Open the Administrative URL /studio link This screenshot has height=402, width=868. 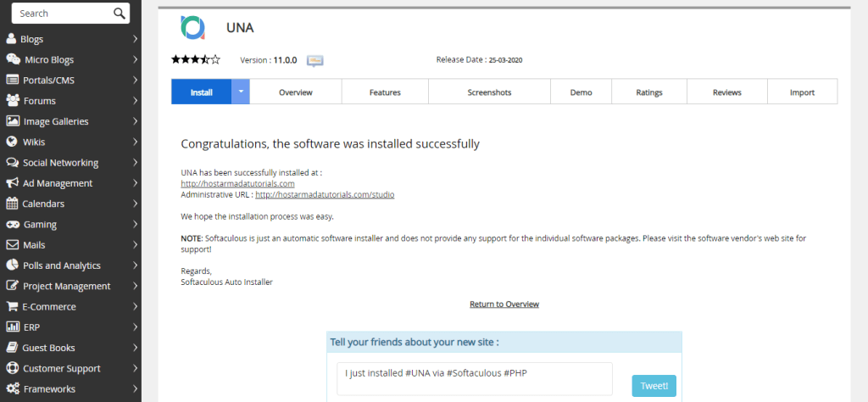point(325,194)
